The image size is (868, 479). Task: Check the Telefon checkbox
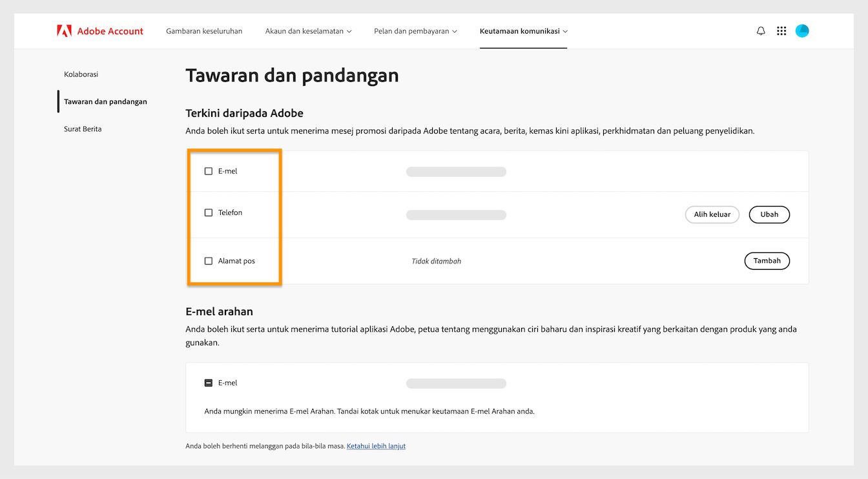point(208,212)
